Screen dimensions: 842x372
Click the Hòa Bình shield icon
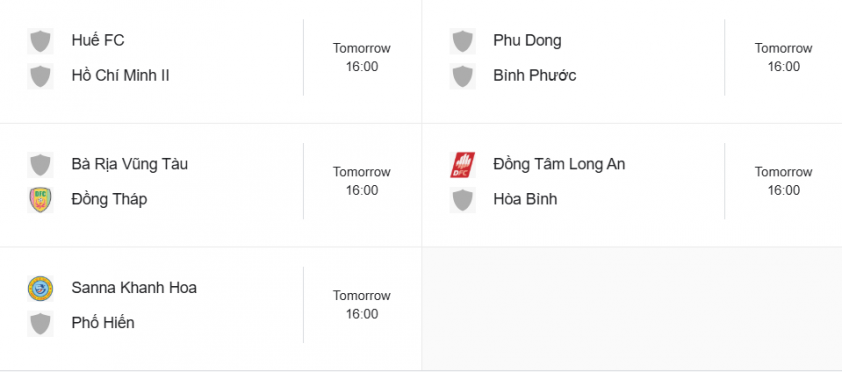click(462, 200)
